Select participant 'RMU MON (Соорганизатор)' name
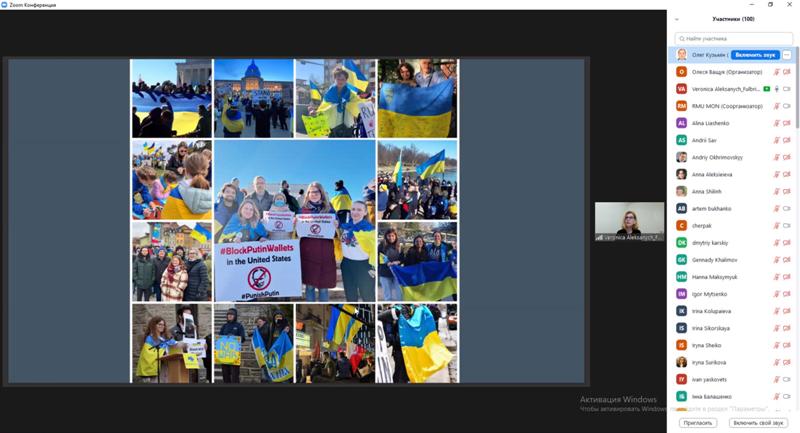The width and height of the screenshot is (800, 433). point(727,106)
